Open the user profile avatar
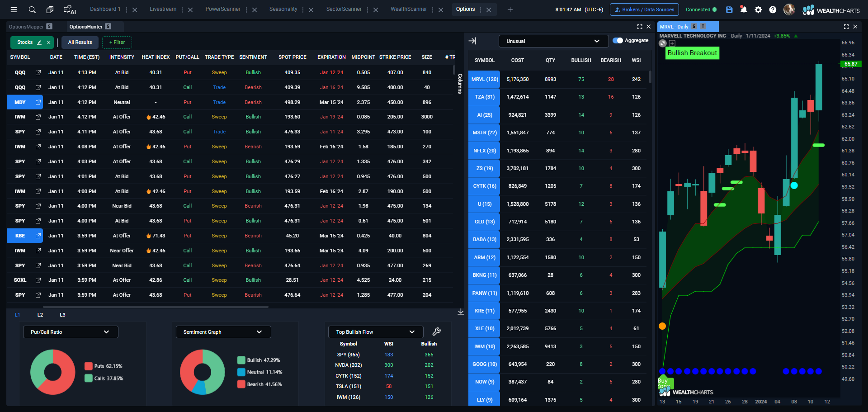This screenshot has width=868, height=412. tap(789, 9)
